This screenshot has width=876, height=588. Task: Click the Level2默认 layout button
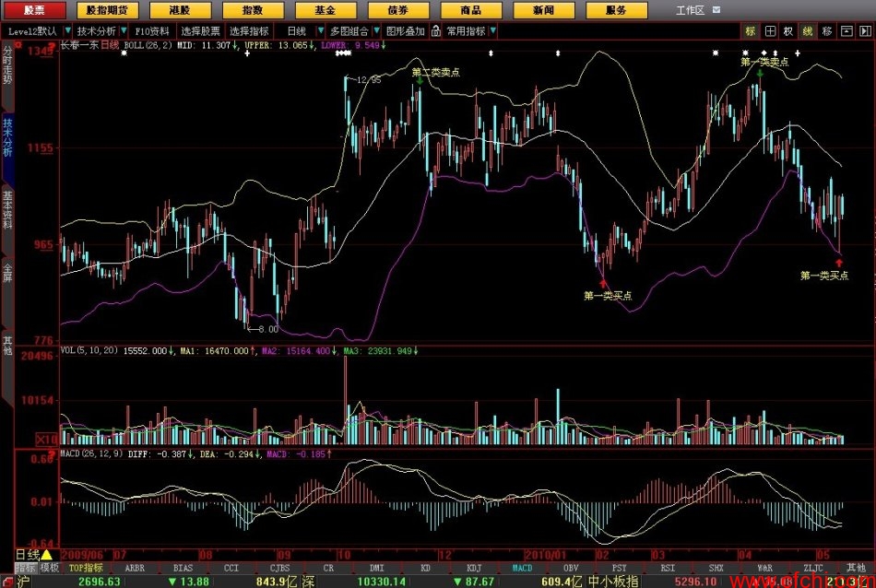[x=32, y=31]
